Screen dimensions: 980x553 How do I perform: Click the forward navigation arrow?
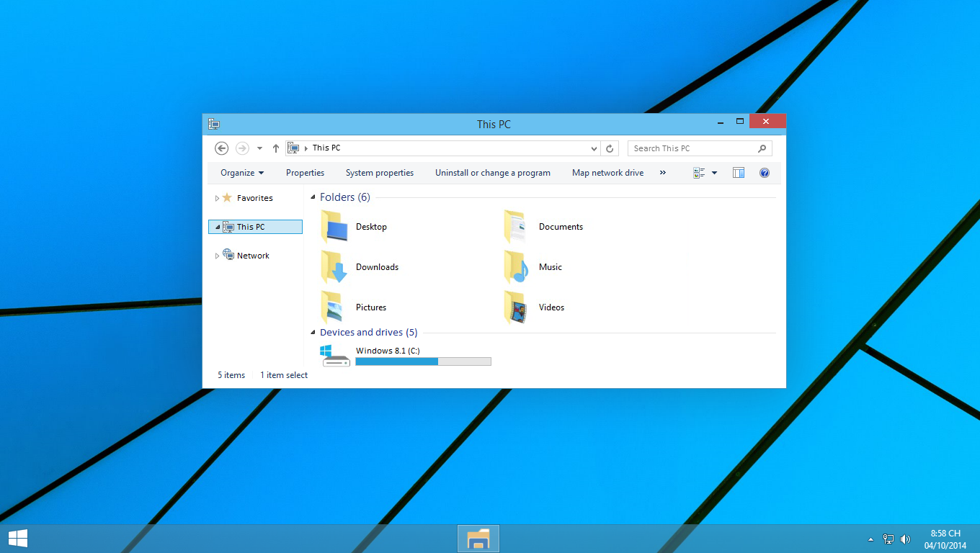pyautogui.click(x=242, y=148)
